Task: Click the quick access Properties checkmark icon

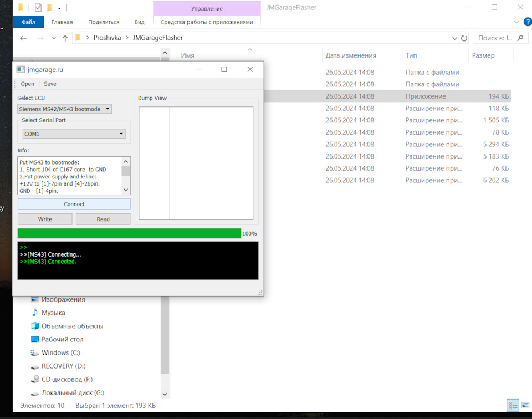Action: tap(38, 7)
